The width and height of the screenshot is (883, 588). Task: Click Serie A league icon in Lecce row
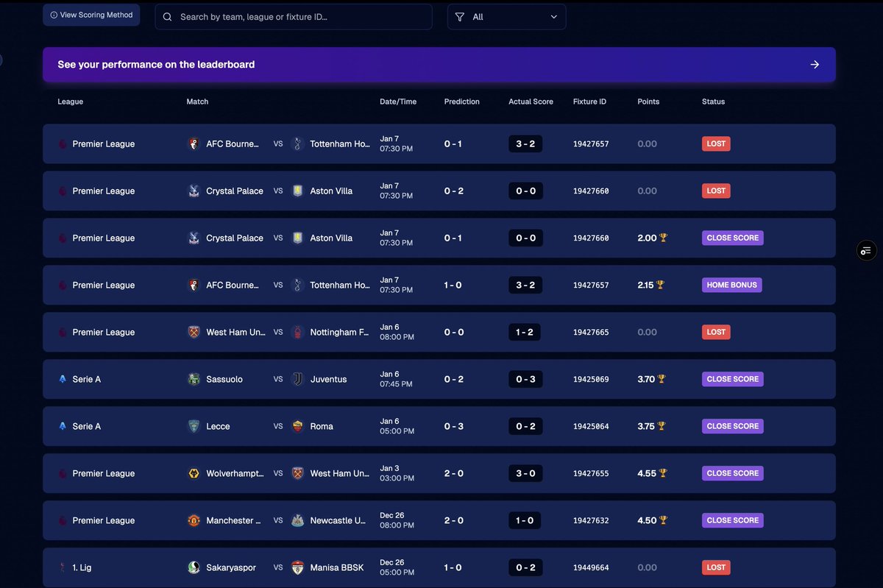tap(63, 426)
